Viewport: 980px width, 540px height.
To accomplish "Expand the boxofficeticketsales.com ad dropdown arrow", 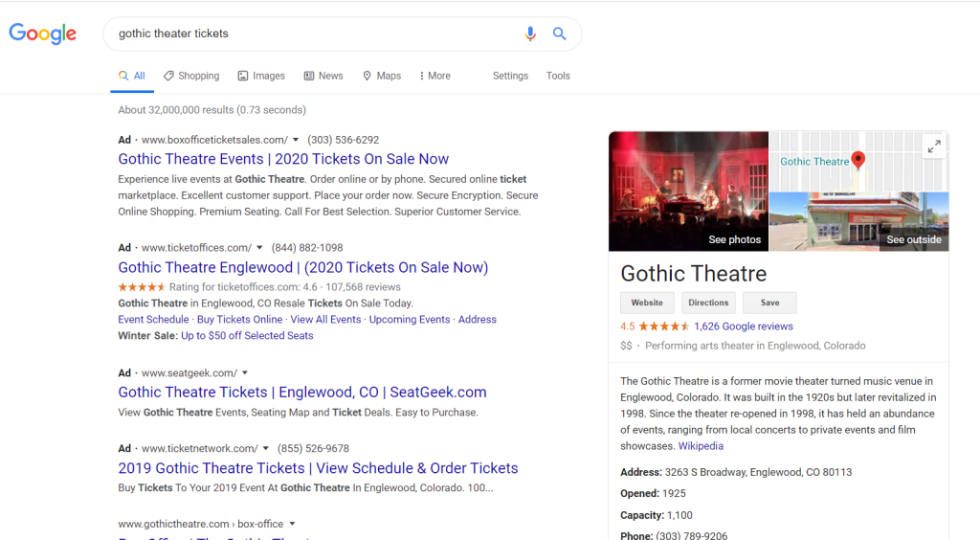I will (296, 140).
